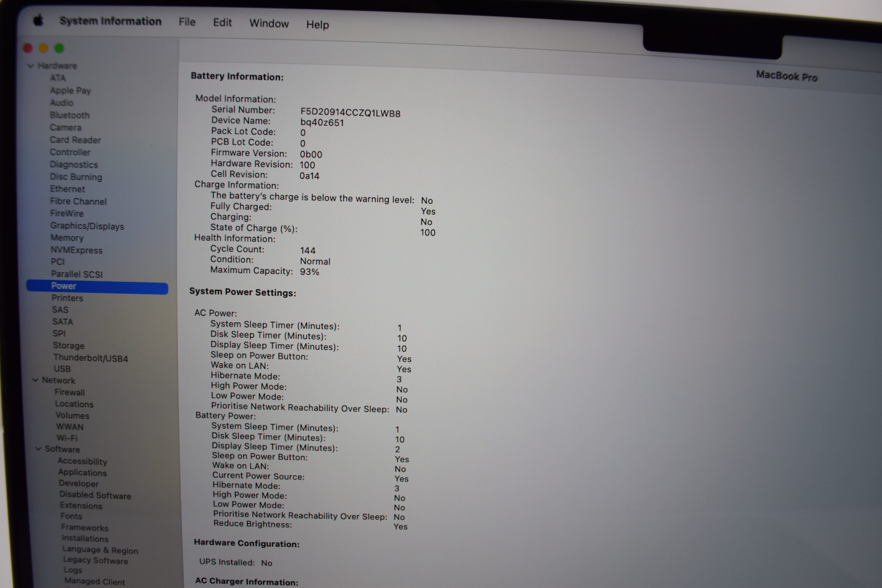Screen dimensions: 882x588
Task: Select Card Reader in the sidebar
Action: tap(76, 140)
